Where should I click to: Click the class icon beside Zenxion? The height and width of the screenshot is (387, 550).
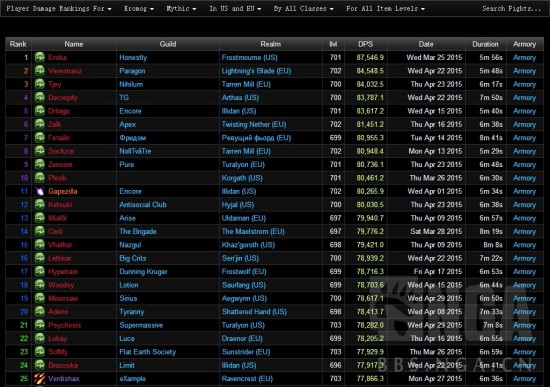click(40, 164)
